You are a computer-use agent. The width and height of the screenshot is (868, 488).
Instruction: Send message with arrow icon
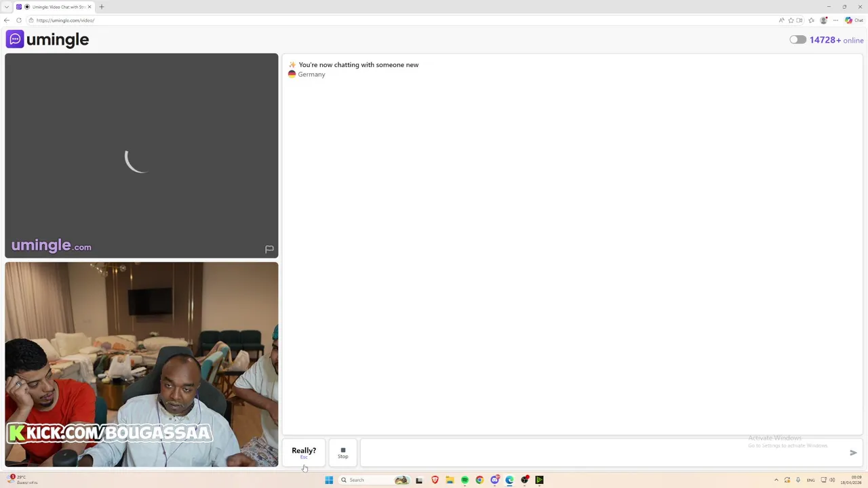tap(853, 452)
